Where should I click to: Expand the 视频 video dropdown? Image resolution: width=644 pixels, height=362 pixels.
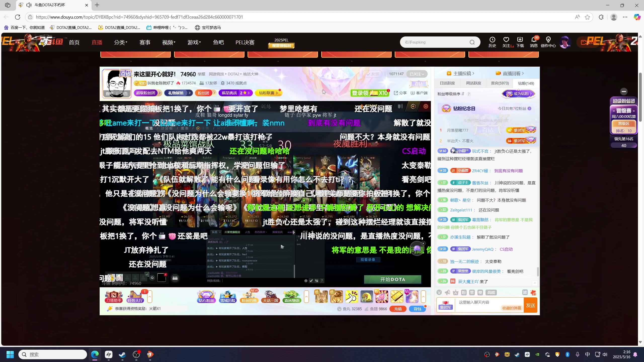click(x=169, y=42)
